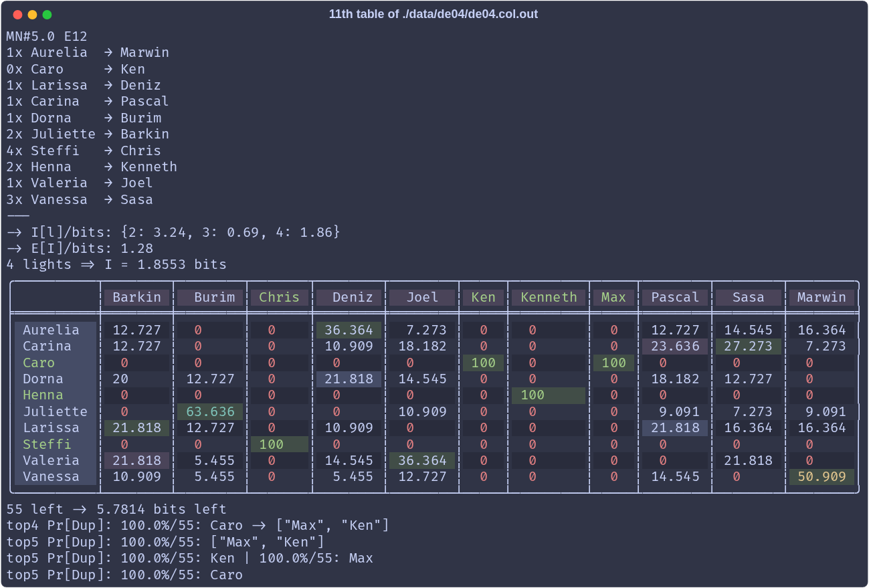Viewport: 869px width, 588px height.
Task: Click the 100 cell for Henna and Kenneth
Action: point(549,395)
